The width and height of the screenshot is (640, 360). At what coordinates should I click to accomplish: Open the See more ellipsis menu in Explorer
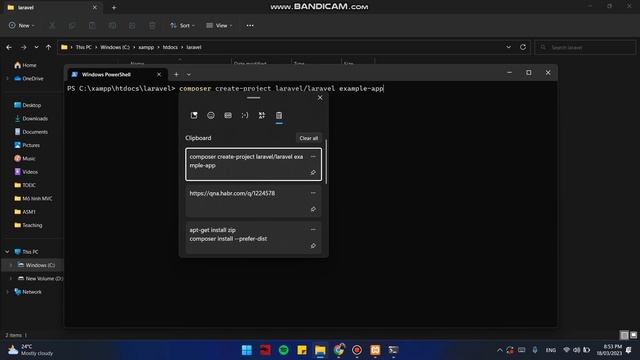(x=250, y=25)
